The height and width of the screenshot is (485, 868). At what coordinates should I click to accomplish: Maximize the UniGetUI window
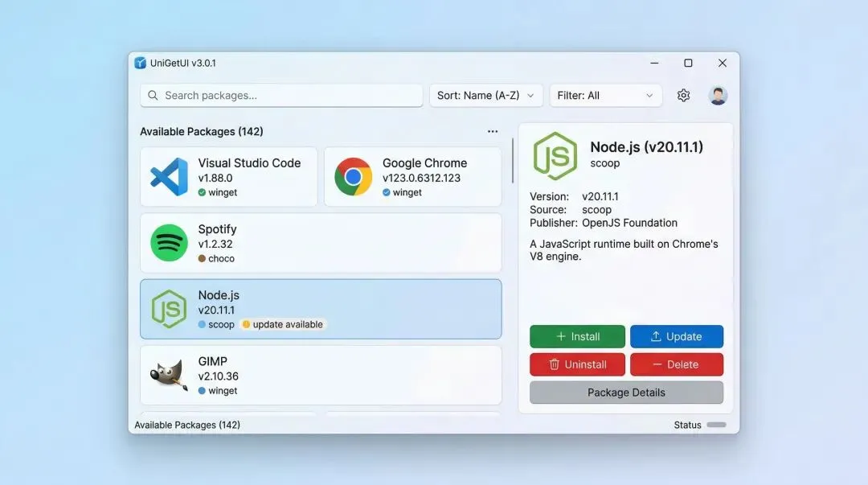pos(688,64)
